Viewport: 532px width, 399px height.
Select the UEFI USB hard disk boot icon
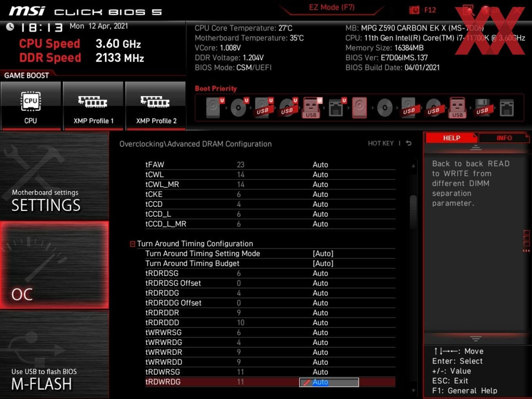point(263,108)
